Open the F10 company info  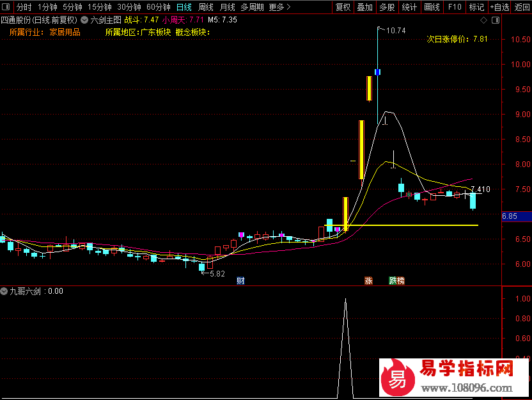pos(454,8)
